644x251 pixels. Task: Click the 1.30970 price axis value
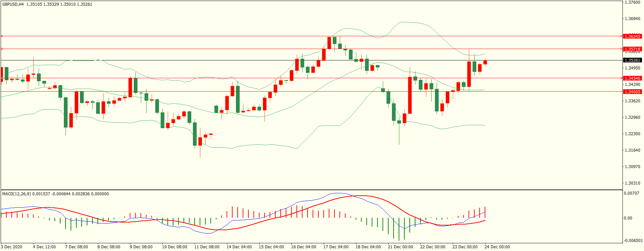[632, 167]
